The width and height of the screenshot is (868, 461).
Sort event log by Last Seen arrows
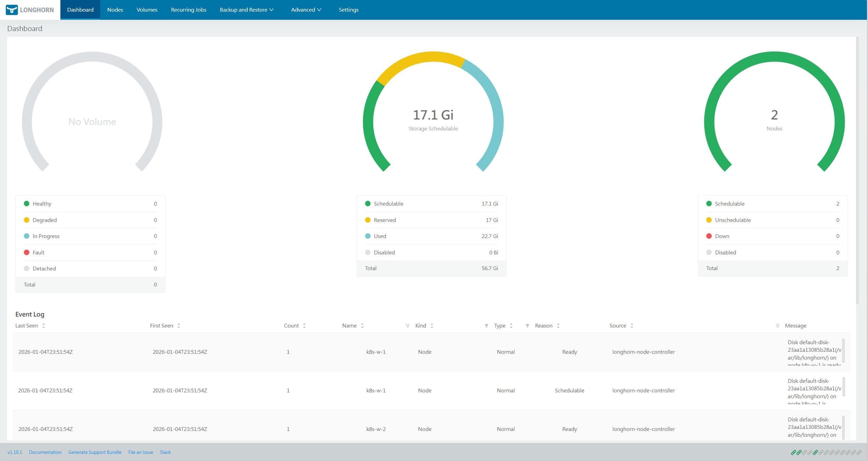44,325
